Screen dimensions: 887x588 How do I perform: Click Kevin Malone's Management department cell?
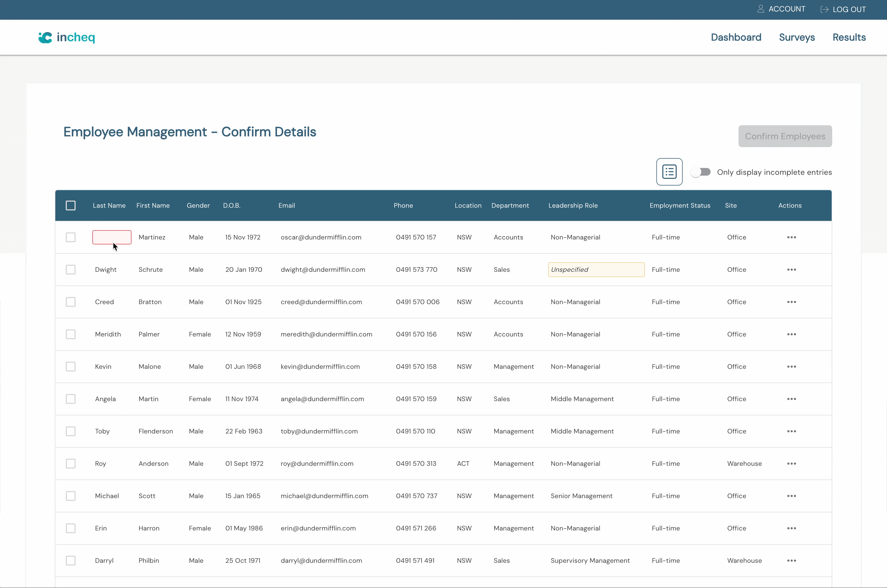[x=514, y=367]
